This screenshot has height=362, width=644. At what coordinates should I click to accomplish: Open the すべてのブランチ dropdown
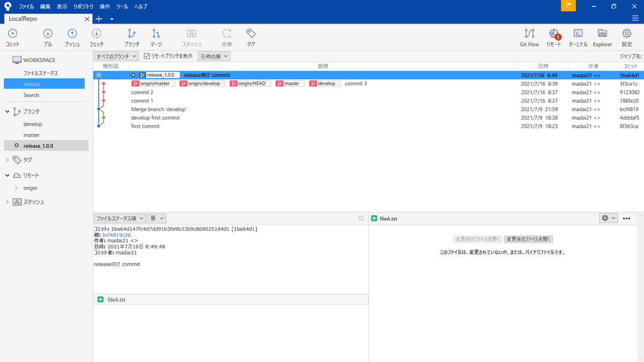(116, 56)
